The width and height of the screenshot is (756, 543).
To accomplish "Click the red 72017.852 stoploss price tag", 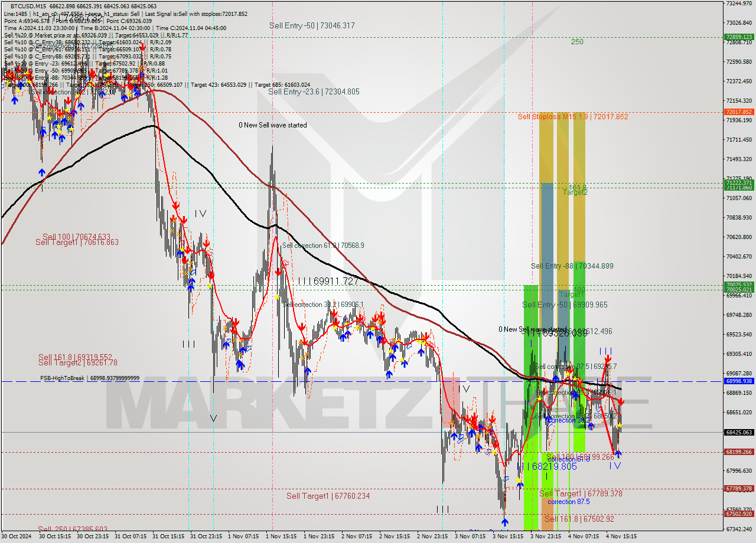I will coord(738,112).
